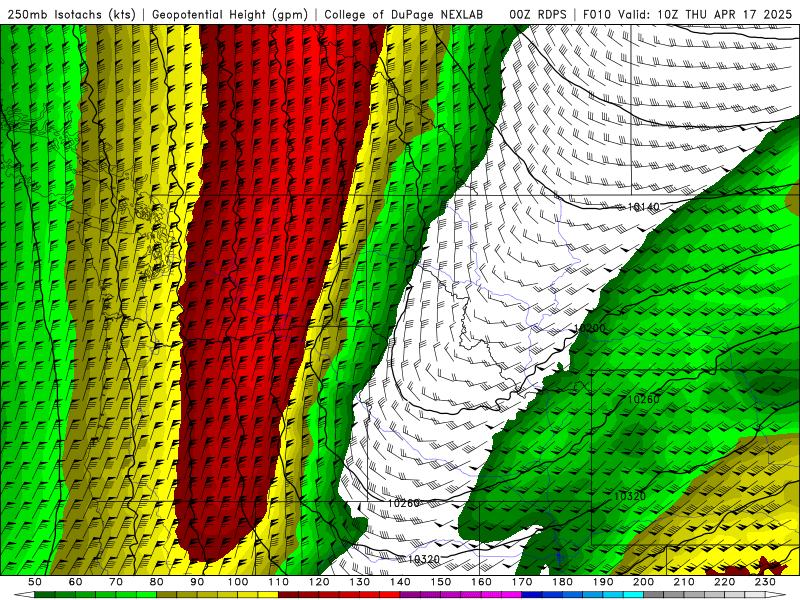Pick the bright red swatch just left of 140
This screenshot has height=600, width=800.
(390, 595)
